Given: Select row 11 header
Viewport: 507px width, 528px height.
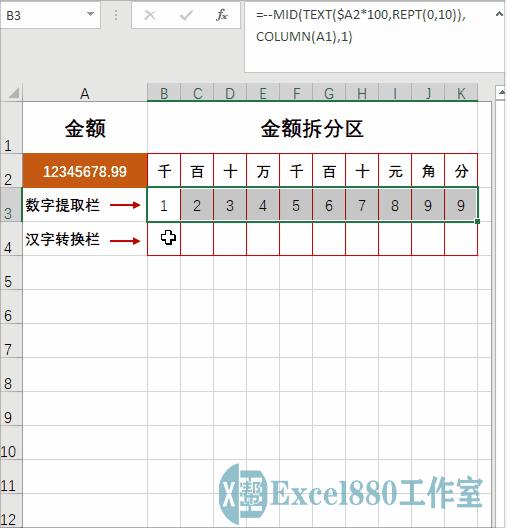Looking at the screenshot, I should pyautogui.click(x=11, y=477).
